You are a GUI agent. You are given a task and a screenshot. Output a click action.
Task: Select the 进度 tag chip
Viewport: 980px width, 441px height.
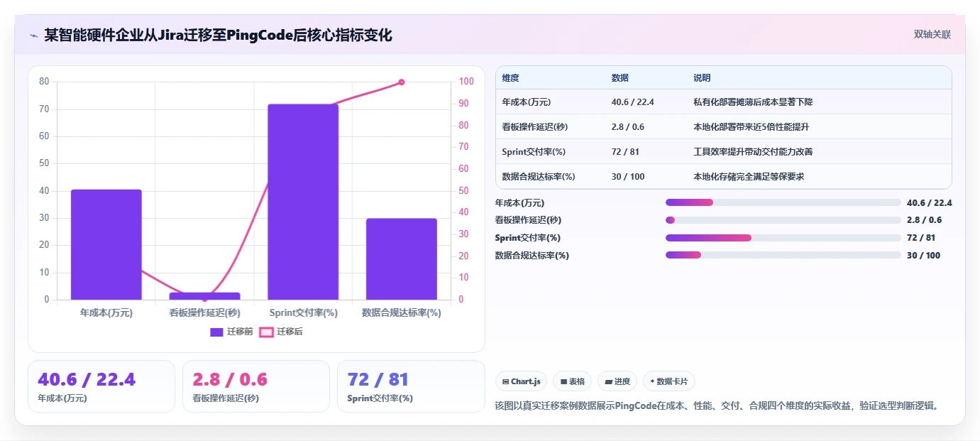pyautogui.click(x=617, y=381)
